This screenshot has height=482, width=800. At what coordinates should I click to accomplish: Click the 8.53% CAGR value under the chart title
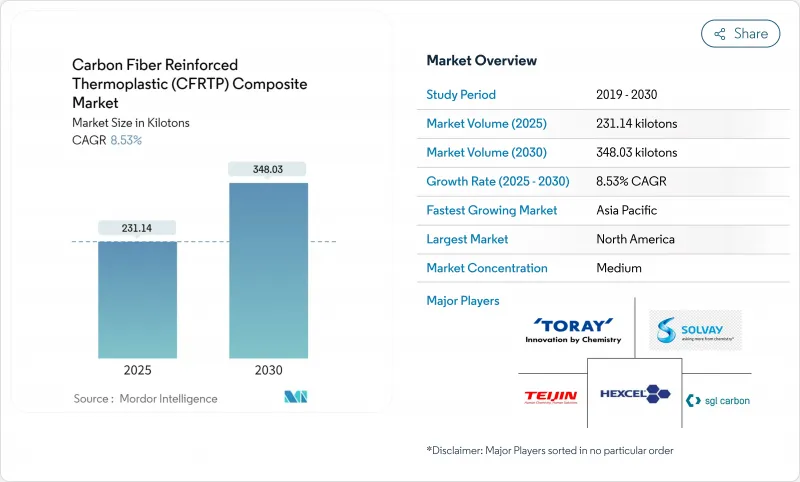click(125, 140)
